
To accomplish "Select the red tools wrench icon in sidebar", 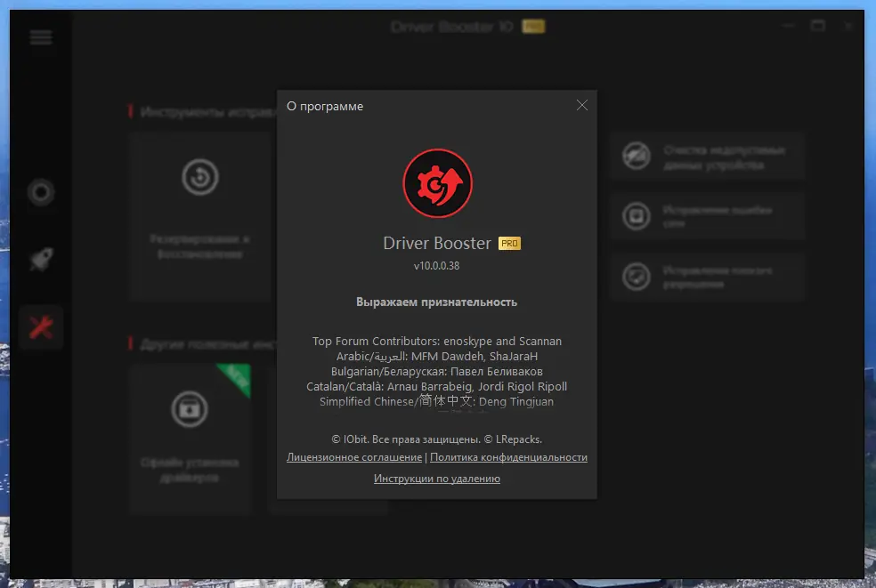I will (x=41, y=327).
